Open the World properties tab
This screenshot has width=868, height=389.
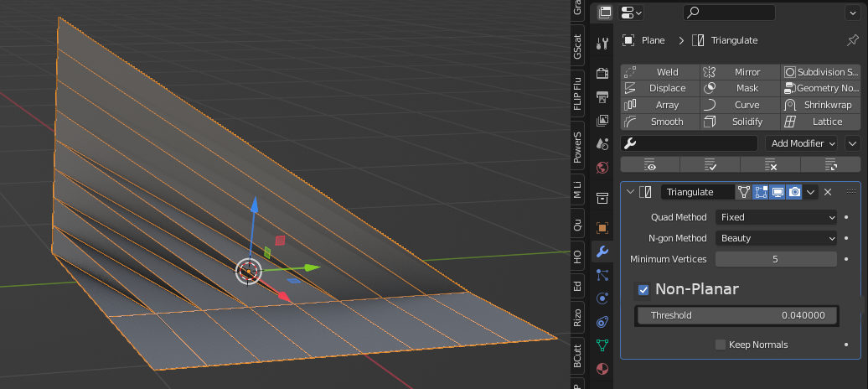pyautogui.click(x=602, y=167)
